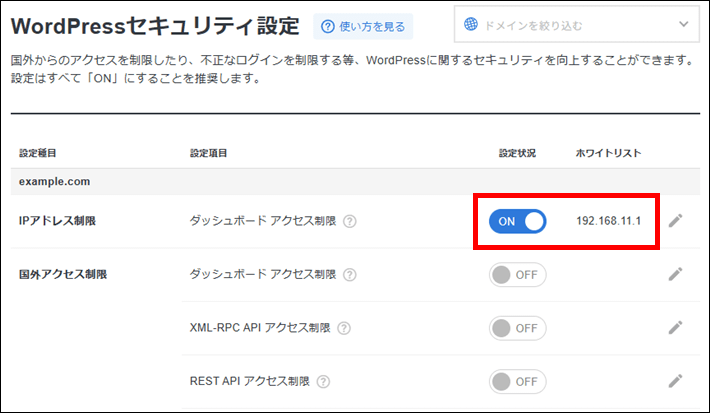This screenshot has width=710, height=413.
Task: Click the chevron arrow of the domain filter
Action: point(684,24)
